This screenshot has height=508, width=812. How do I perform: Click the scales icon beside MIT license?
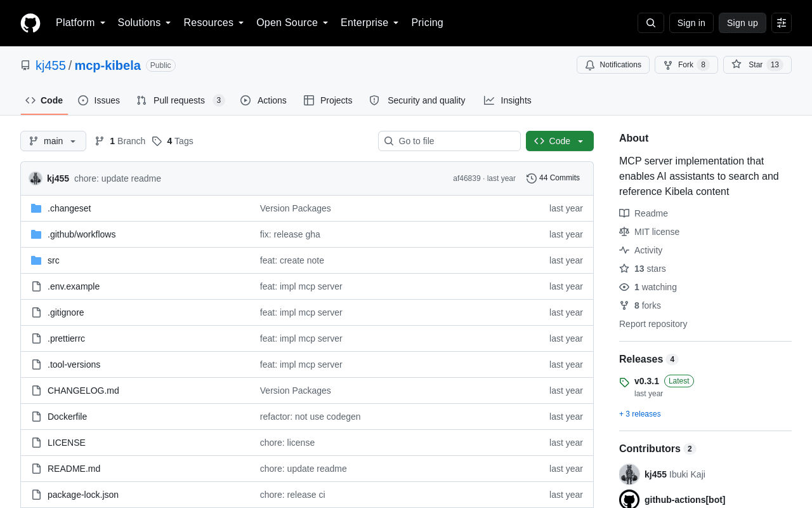tap(624, 232)
